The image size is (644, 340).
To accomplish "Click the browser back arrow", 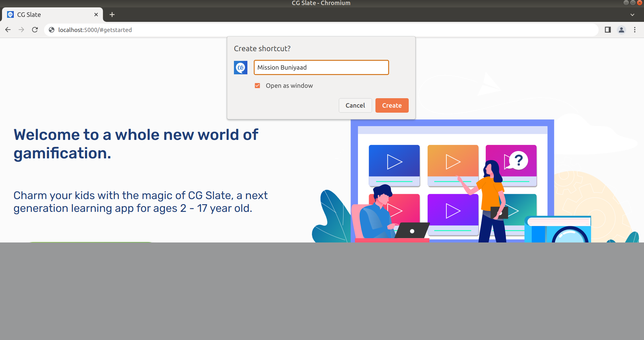I will coord(8,30).
